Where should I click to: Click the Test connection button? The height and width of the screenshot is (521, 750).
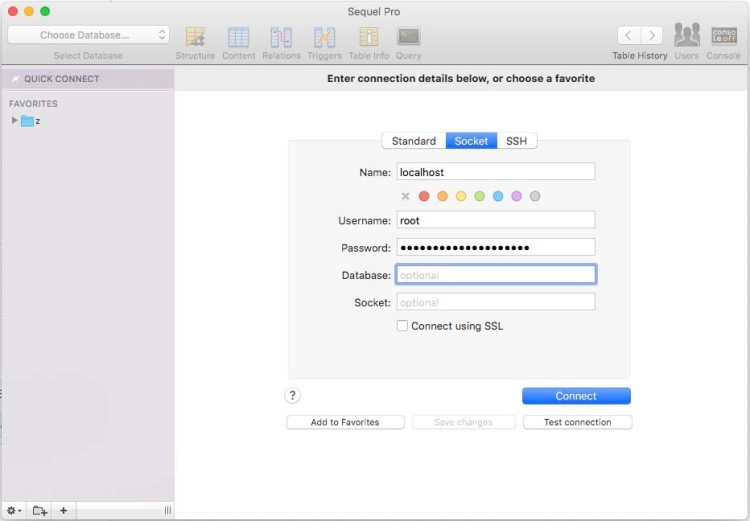[x=577, y=422]
